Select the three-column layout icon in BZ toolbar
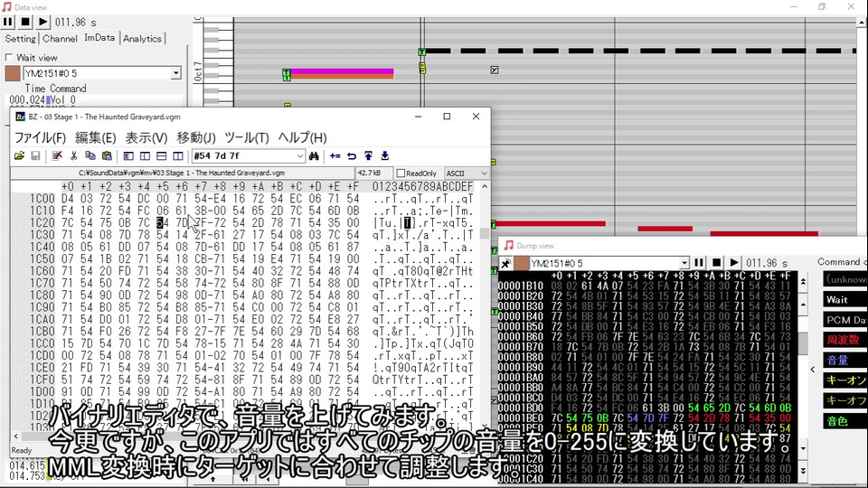The image size is (868, 488). [178, 156]
